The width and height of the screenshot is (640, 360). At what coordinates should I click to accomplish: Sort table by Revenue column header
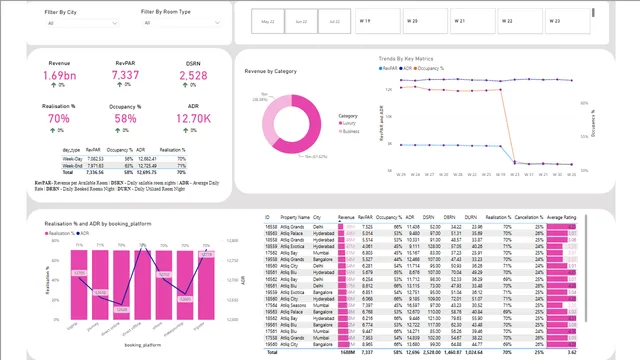point(346,218)
